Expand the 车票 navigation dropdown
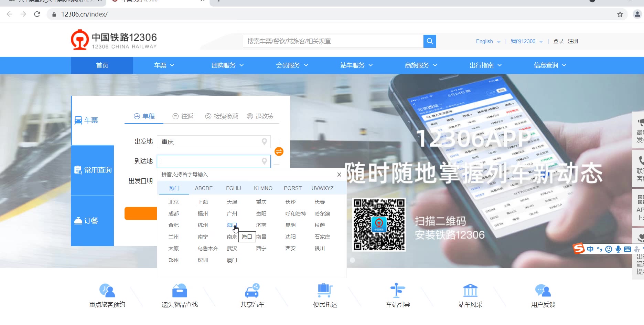Screen dimensions: 644x325 click(x=164, y=65)
